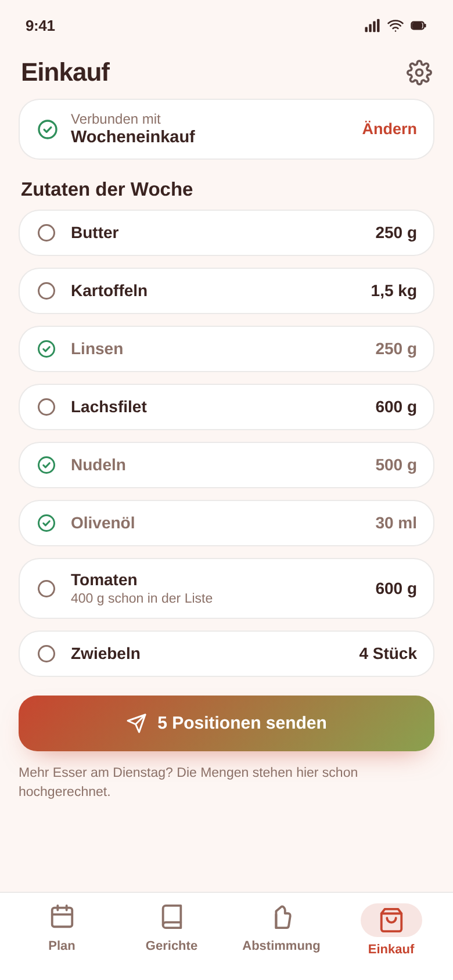
Task: Uncheck the Olivenöl item
Action: 46,523
